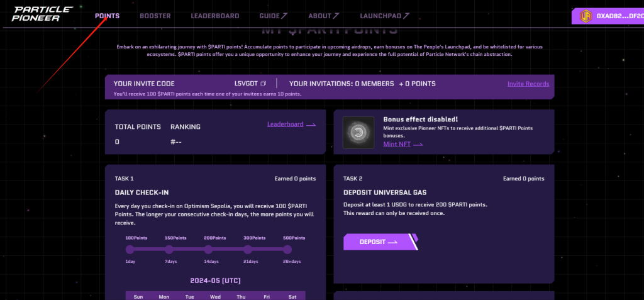Viewport: 644px width, 300px height.
Task: Select the 14days check-in milestone dot
Action: [x=209, y=250]
